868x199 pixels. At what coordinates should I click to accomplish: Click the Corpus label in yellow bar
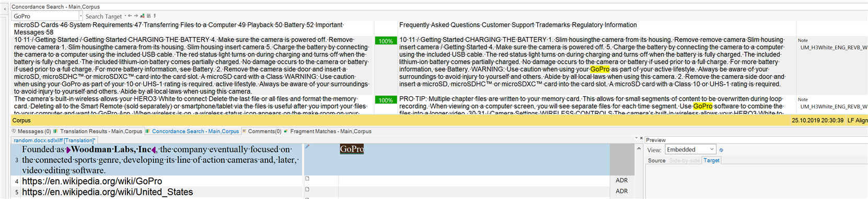tap(21, 120)
